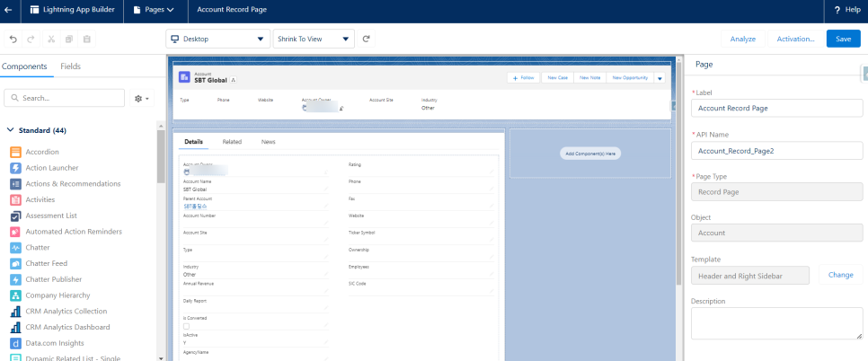Click the API Name input field
Screen dimensions: 868x361
[776, 150]
